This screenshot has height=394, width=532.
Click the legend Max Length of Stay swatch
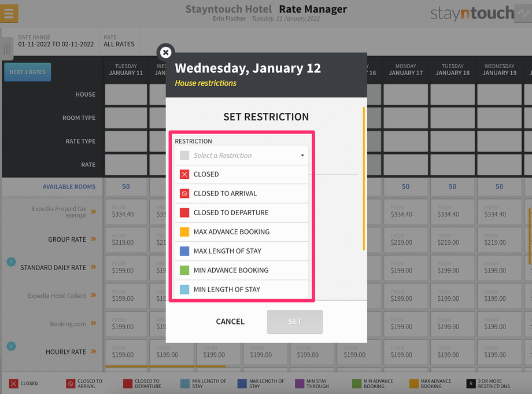[x=242, y=384]
